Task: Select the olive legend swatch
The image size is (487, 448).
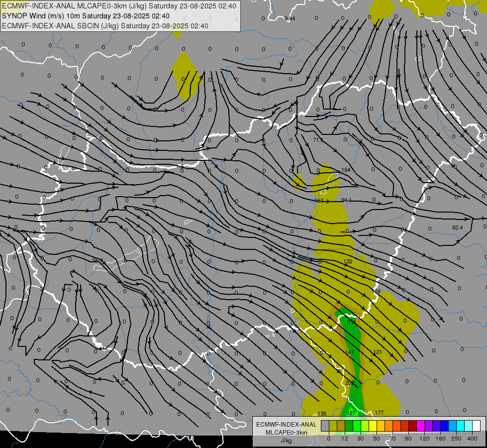Action: pyautogui.click(x=333, y=426)
